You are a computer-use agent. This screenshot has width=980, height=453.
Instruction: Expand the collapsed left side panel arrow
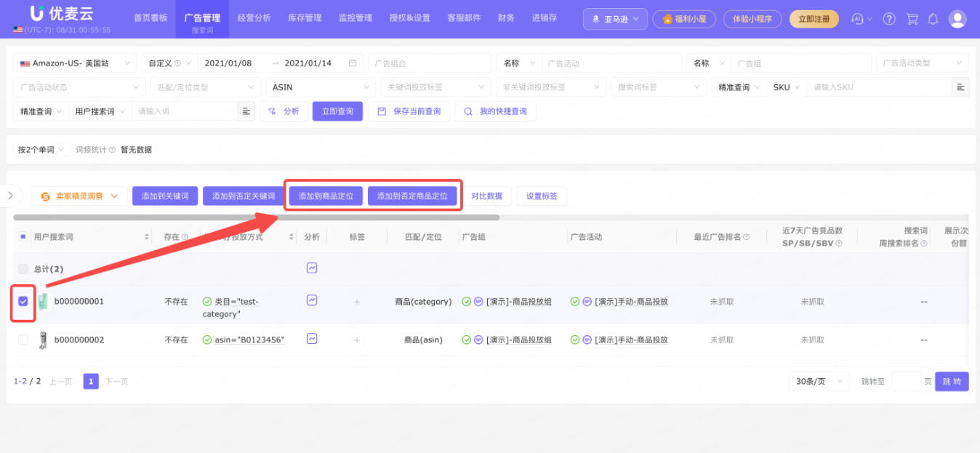click(10, 196)
